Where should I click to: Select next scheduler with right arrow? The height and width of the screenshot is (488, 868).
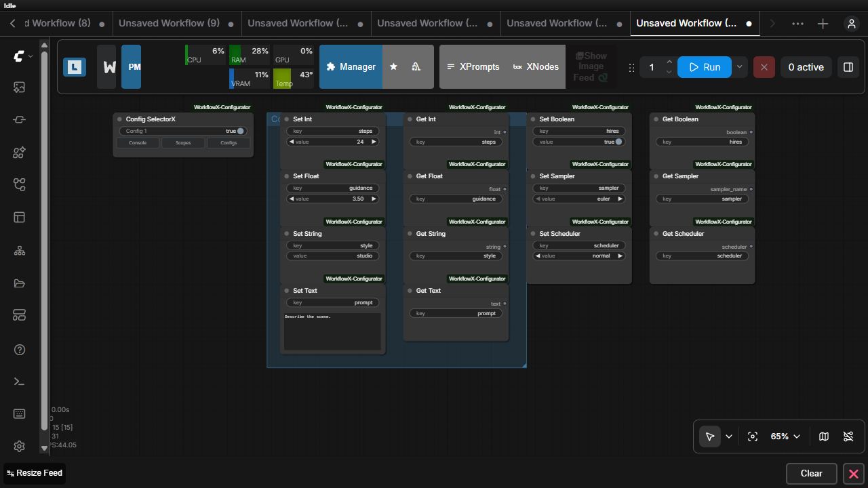[620, 256]
